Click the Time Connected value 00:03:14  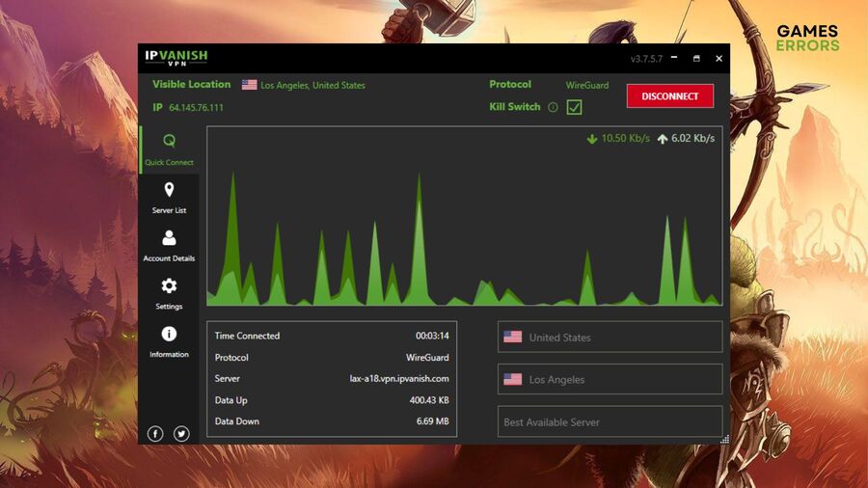pos(432,336)
